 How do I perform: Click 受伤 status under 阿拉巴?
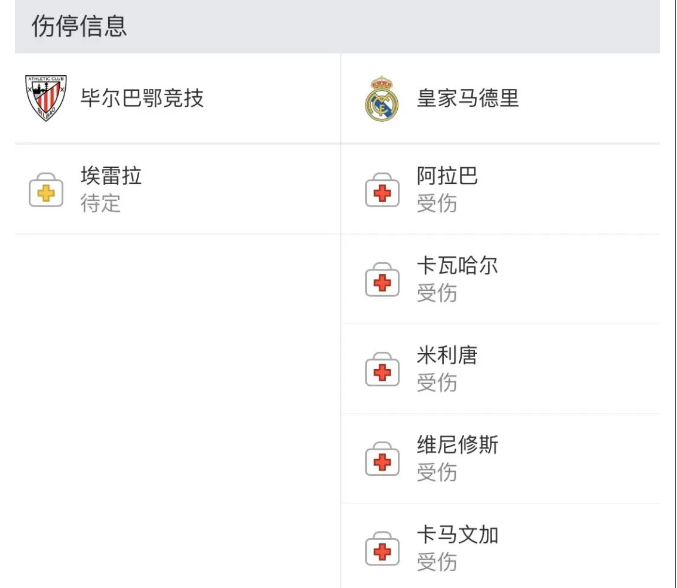(x=437, y=203)
